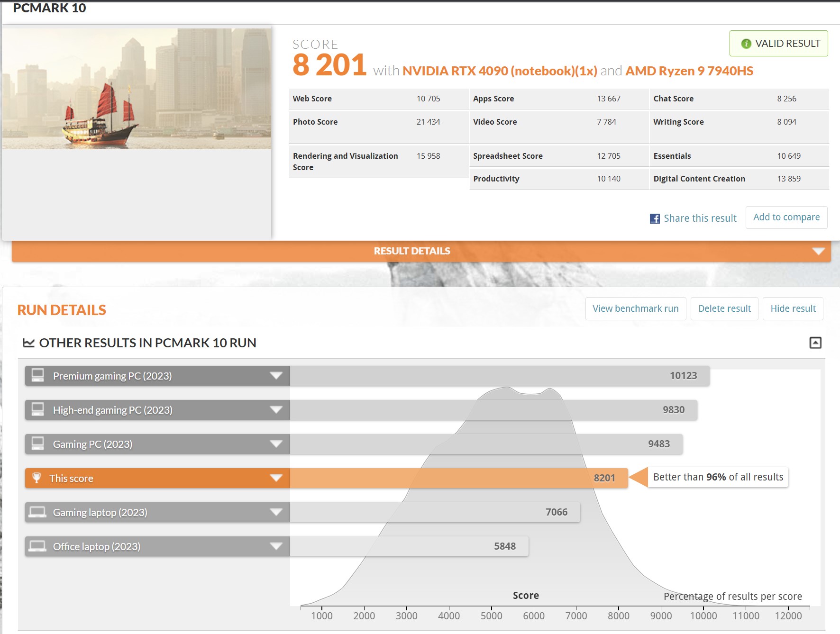Expand the Premium gaming PC (2023) dropdown arrow
The image size is (840, 634).
pyautogui.click(x=276, y=376)
